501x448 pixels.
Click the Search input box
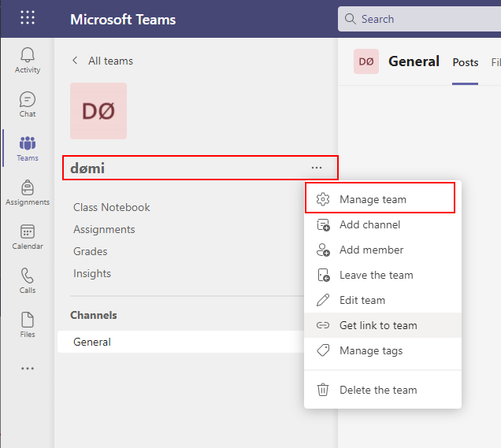click(x=419, y=19)
